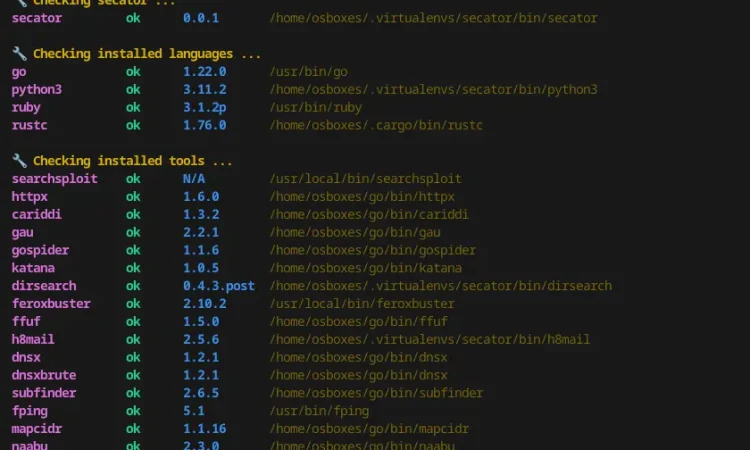Click the path '/home/osboxes/.cargo/bin/rustc'
Viewport: 750px width, 450px height.
click(x=376, y=125)
